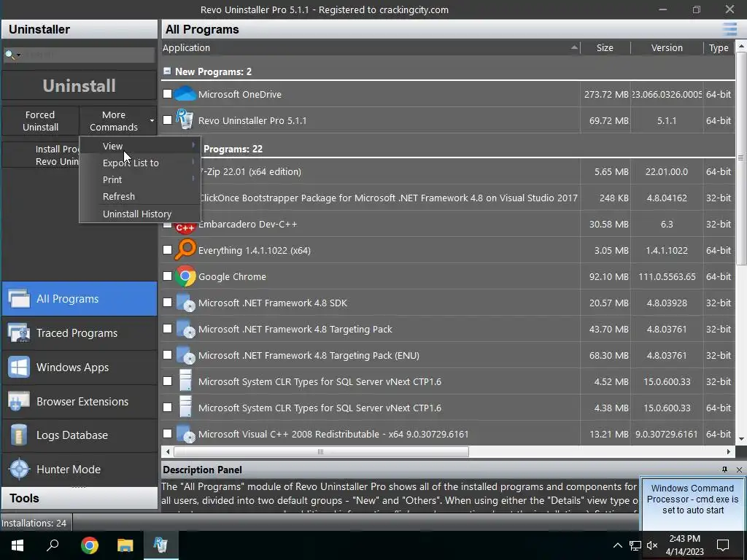This screenshot has height=560, width=747.
Task: Sort by Type column header
Action: (x=719, y=47)
